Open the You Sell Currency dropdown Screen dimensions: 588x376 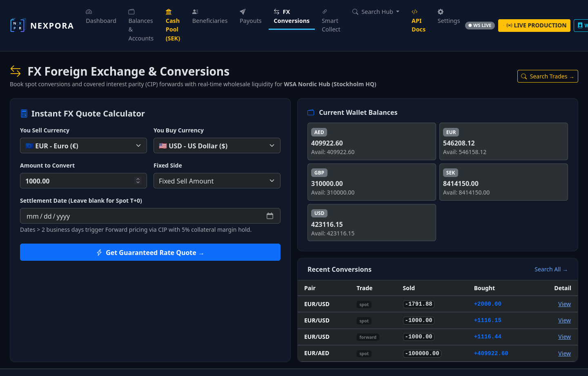click(x=83, y=145)
